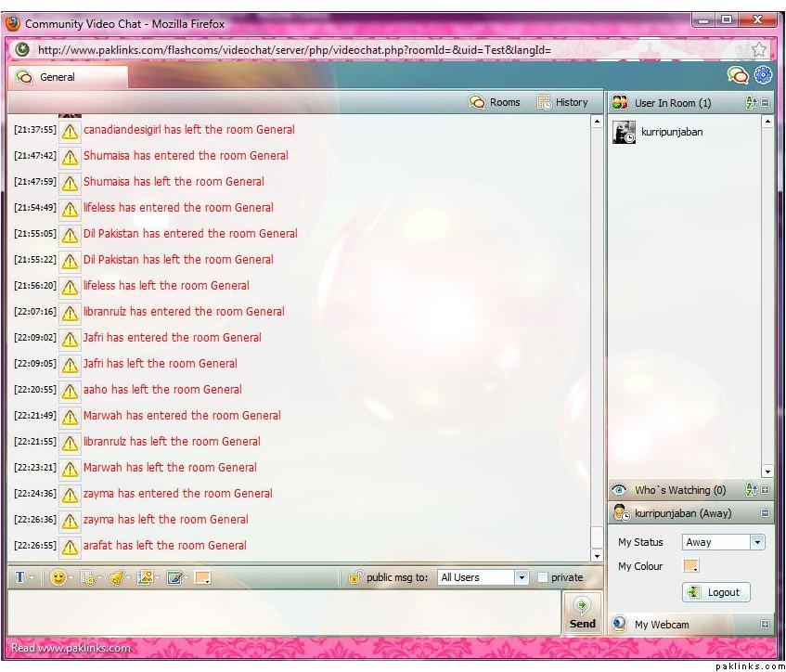This screenshot has height=672, width=786.
Task: Collapse the User In Room panel
Action: [766, 103]
